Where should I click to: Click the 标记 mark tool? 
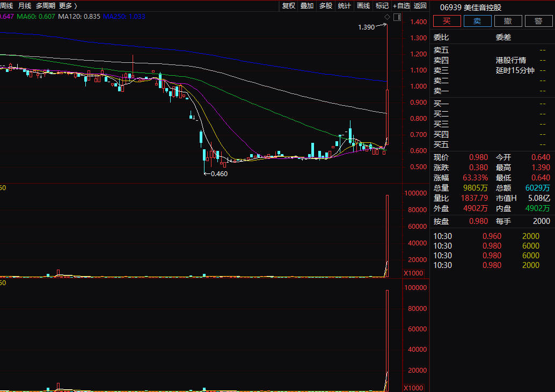click(x=382, y=6)
